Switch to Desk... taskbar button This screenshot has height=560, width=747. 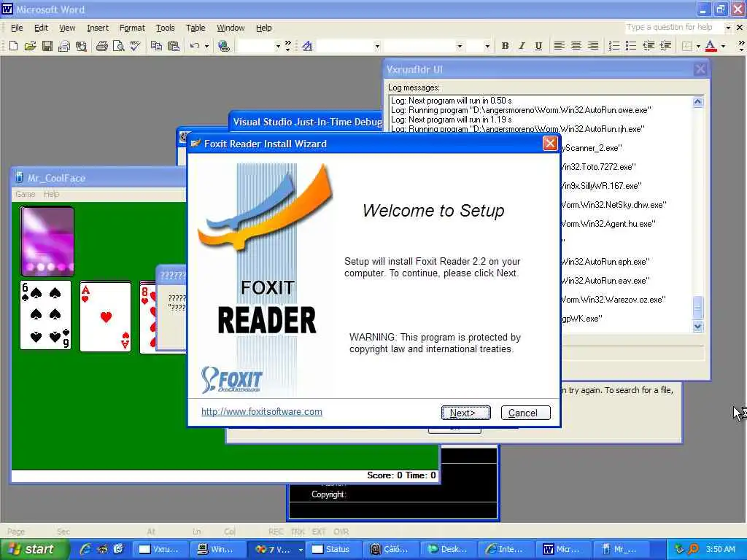448,549
